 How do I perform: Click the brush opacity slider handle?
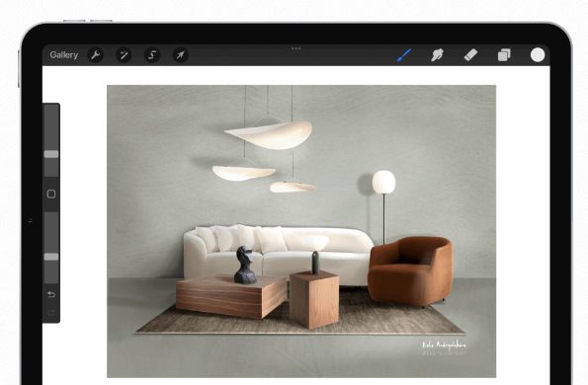51,257
